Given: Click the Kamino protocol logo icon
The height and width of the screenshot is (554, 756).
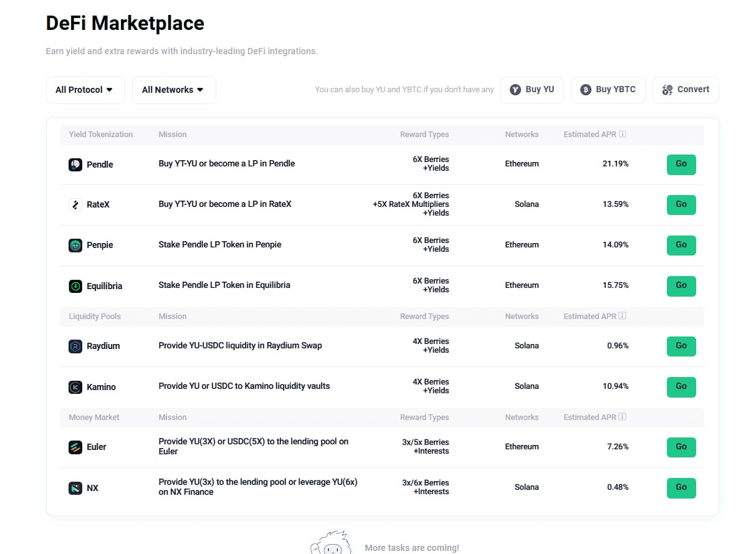Looking at the screenshot, I should click(x=75, y=387).
